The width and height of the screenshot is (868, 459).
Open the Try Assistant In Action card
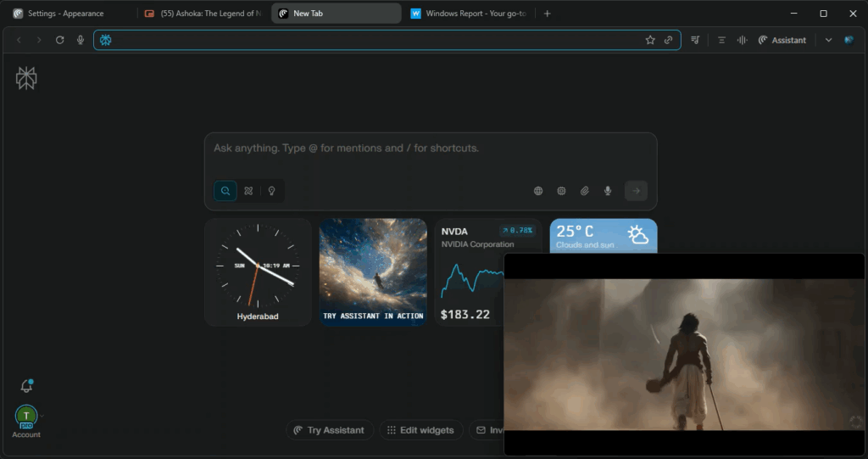[373, 272]
